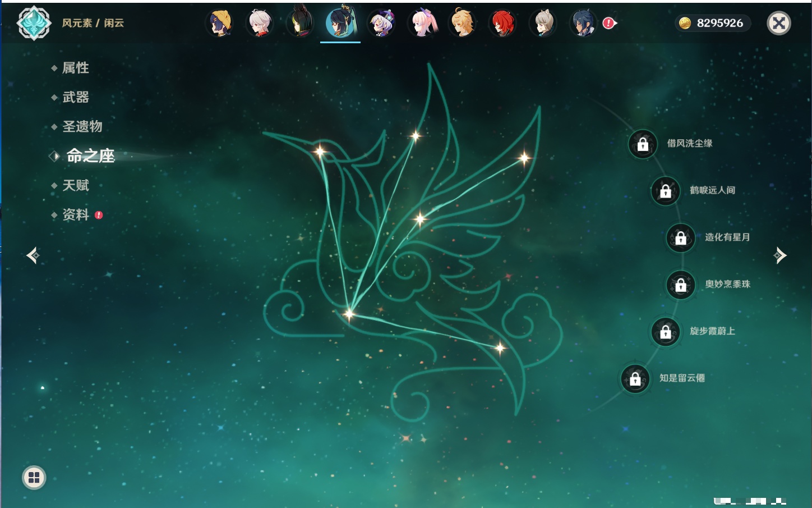Close the character screen with X

(778, 23)
